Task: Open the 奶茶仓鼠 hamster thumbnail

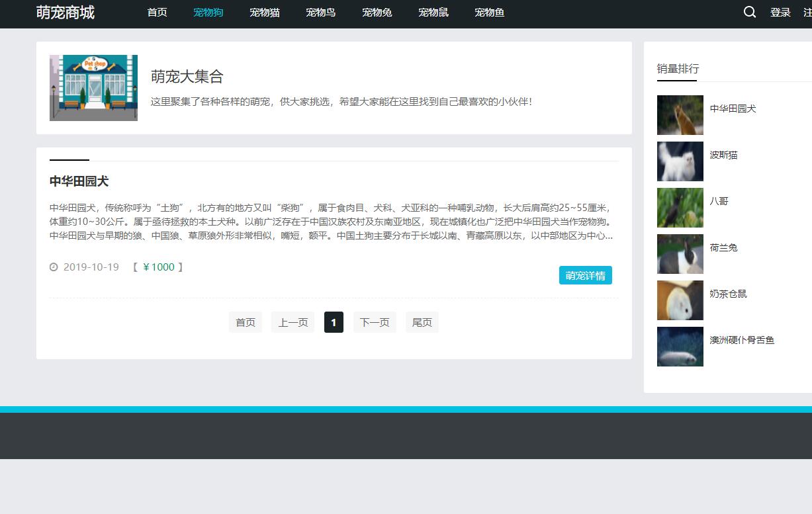Action: pos(680,300)
